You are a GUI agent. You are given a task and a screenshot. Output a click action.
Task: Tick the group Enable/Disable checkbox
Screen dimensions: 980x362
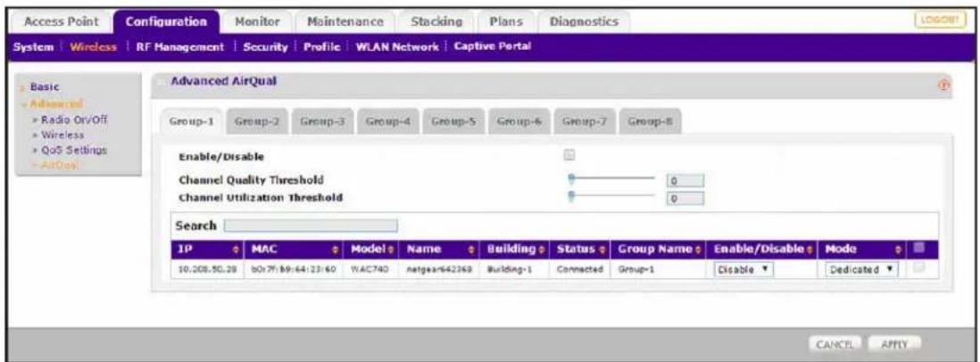[x=569, y=154]
